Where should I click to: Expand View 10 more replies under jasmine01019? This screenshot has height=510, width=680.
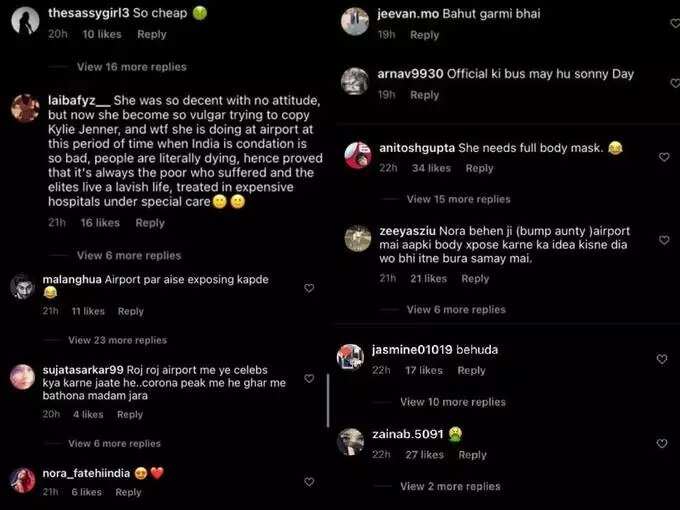[x=453, y=402]
